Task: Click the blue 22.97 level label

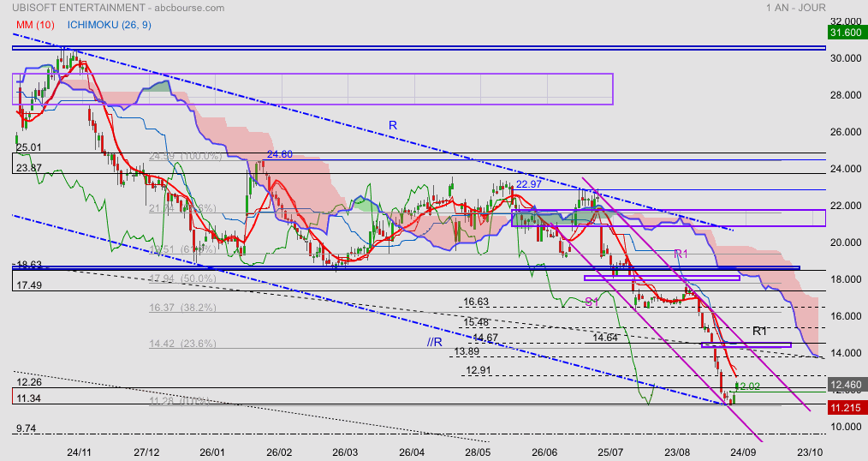Action: click(x=529, y=184)
